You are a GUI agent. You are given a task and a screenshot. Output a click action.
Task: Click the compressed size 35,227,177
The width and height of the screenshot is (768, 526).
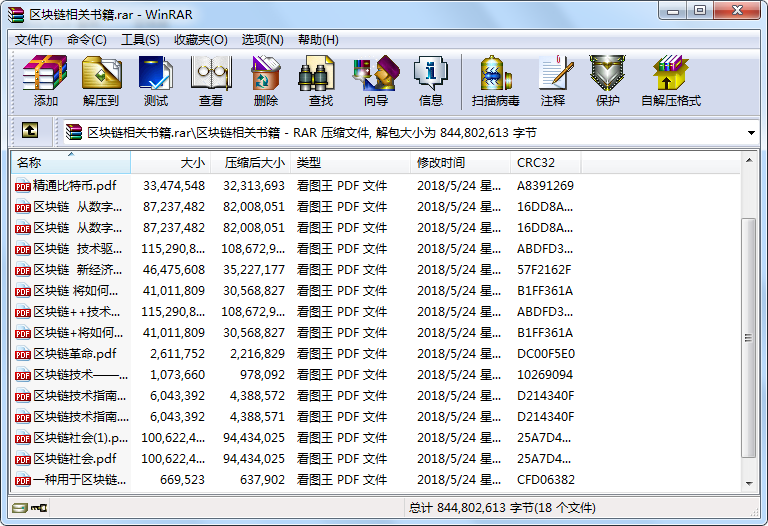click(x=254, y=270)
